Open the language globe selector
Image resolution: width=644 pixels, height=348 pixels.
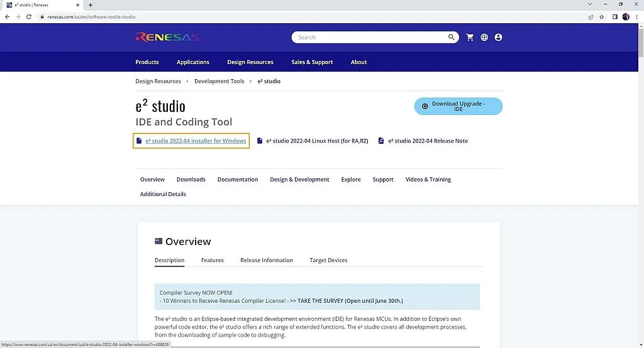(x=484, y=37)
